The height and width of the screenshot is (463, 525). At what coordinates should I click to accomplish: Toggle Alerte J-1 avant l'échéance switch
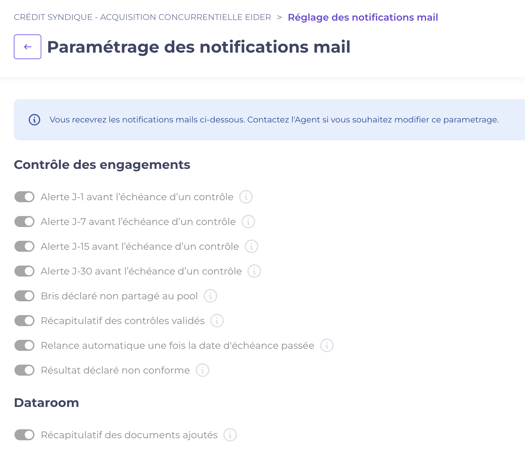pyautogui.click(x=24, y=197)
